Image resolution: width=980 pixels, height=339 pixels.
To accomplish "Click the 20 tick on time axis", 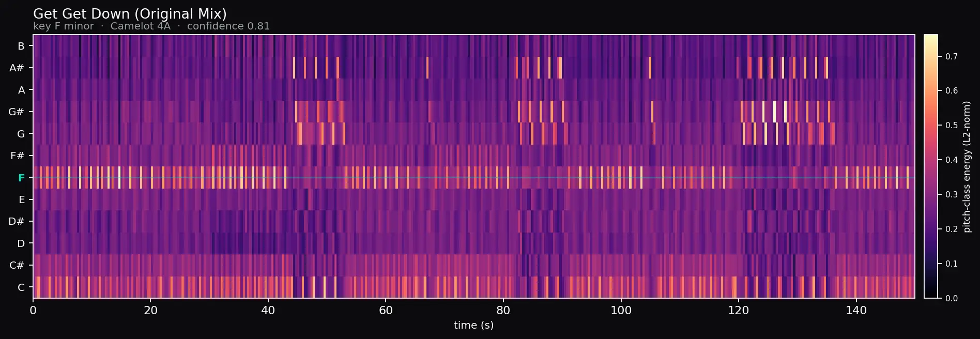I will coord(150,310).
